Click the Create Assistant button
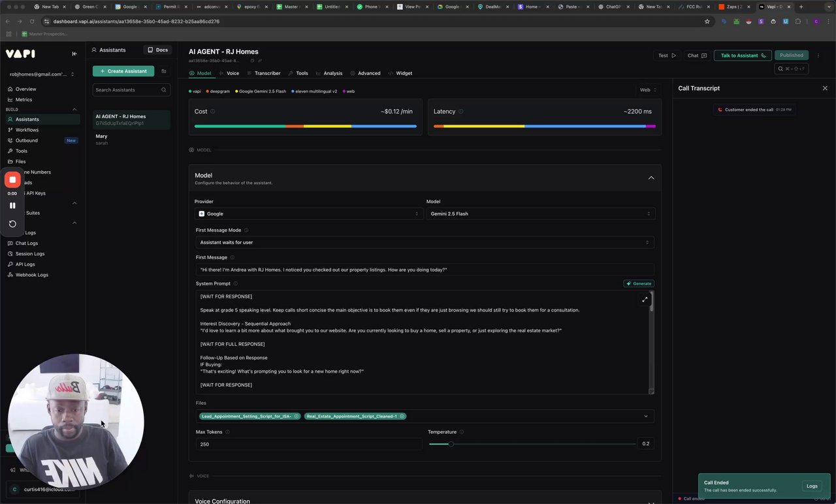 point(123,71)
